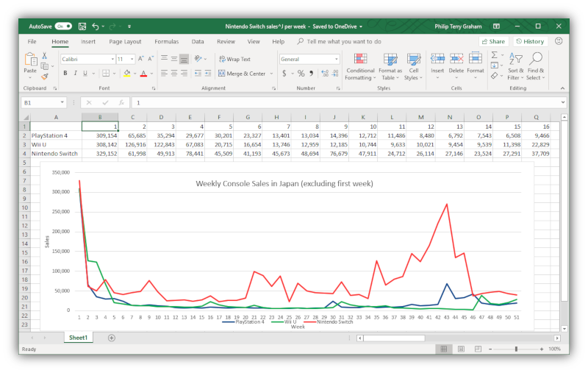This screenshot has height=373, width=588.
Task: Click the Format Painter brush icon
Action: [44, 77]
